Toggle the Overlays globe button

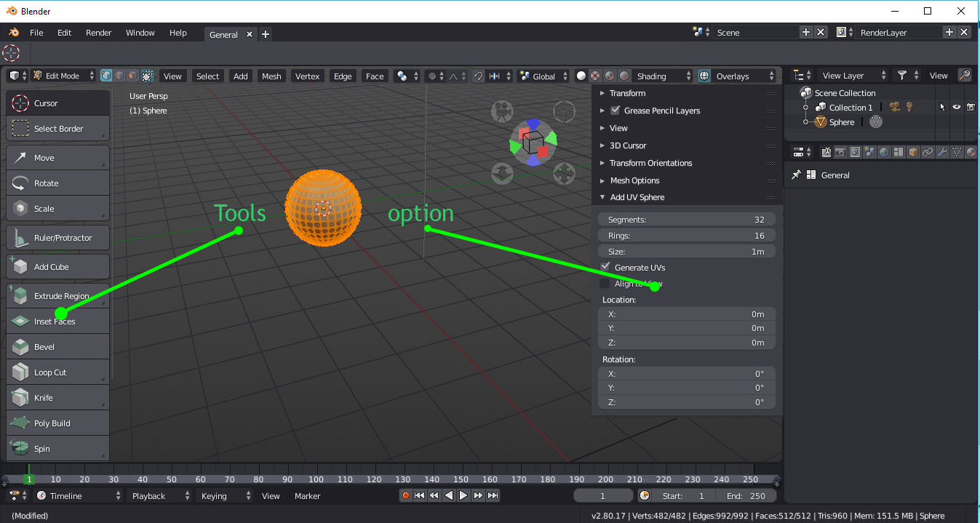[704, 76]
